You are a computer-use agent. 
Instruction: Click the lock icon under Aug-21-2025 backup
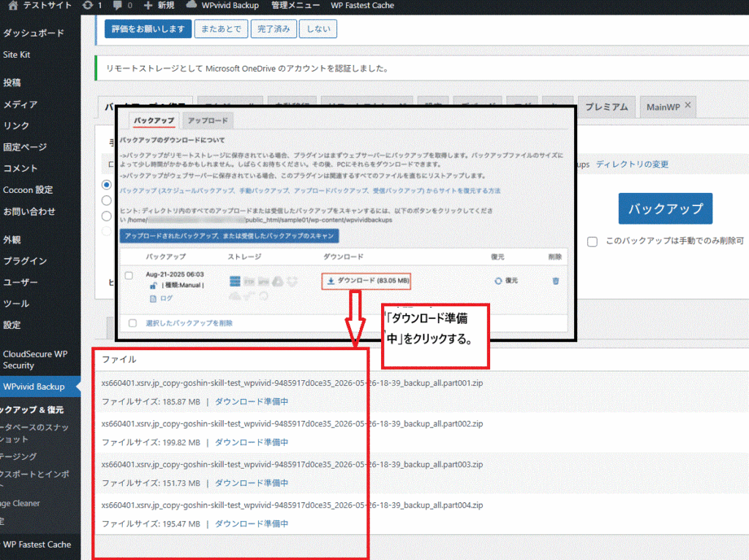click(154, 286)
